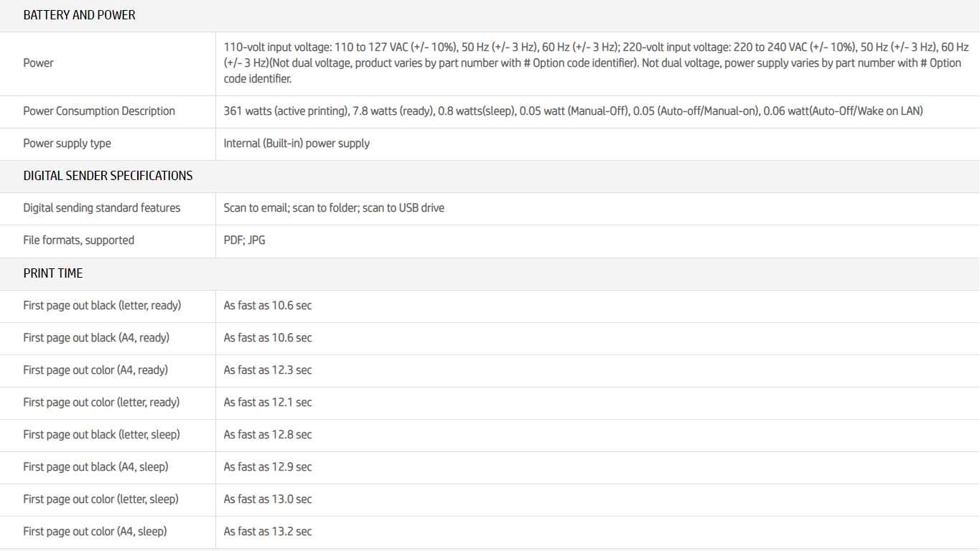Click the Internal (Built-in) power supply value
The height and width of the screenshot is (551, 980).
[x=297, y=143]
